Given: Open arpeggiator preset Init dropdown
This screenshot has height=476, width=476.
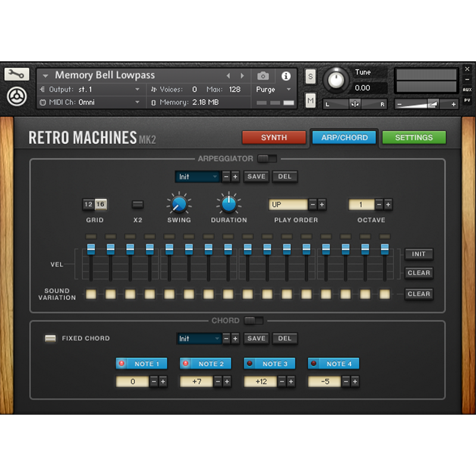Looking at the screenshot, I should 198,177.
